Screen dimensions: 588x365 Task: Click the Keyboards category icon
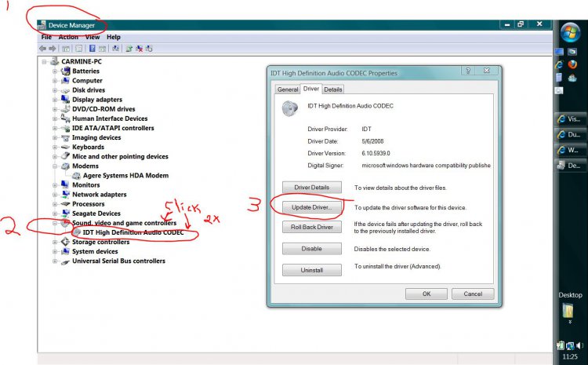[66, 147]
